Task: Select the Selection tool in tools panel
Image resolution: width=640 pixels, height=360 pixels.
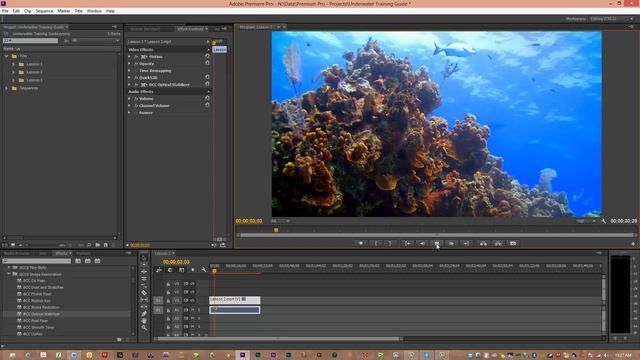Action: pos(144,258)
